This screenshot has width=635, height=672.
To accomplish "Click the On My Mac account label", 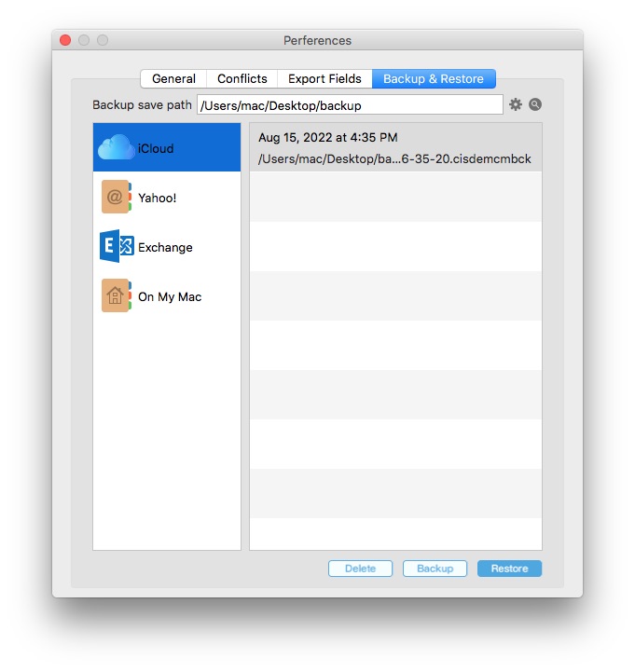I will click(170, 296).
